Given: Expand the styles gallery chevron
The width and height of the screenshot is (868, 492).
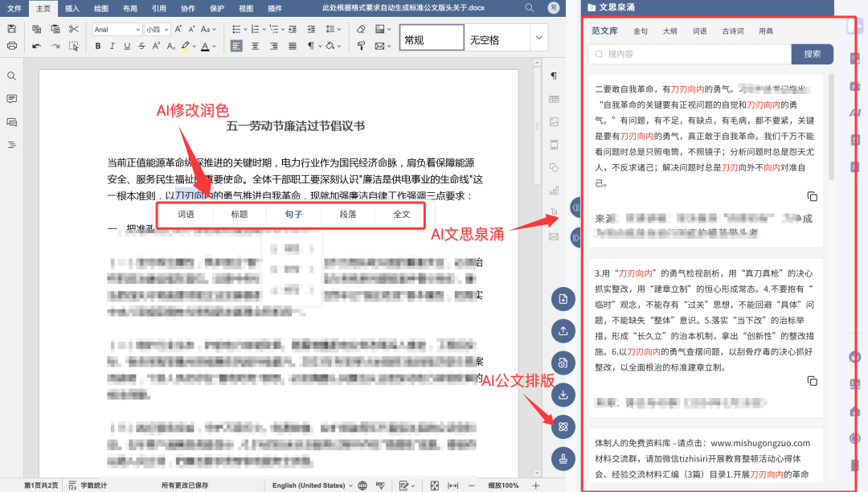Looking at the screenshot, I should [x=538, y=38].
